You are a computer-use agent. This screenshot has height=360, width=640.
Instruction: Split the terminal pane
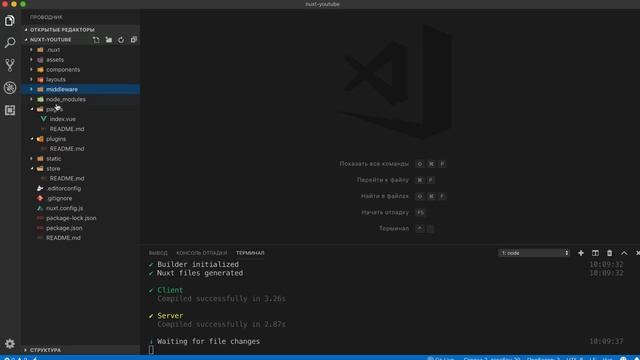(x=595, y=253)
